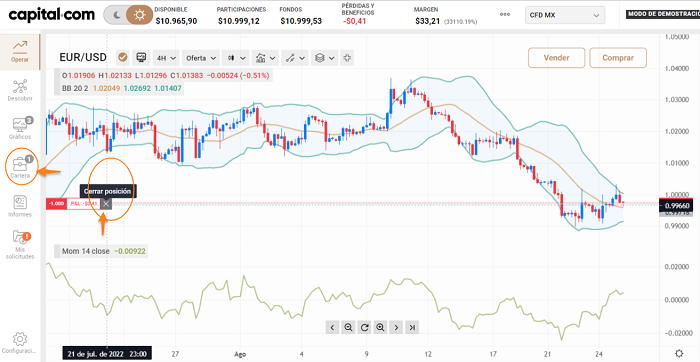This screenshot has width=700, height=362.
Task: Click the orange checkmark watchlist icon
Action: click(x=123, y=58)
